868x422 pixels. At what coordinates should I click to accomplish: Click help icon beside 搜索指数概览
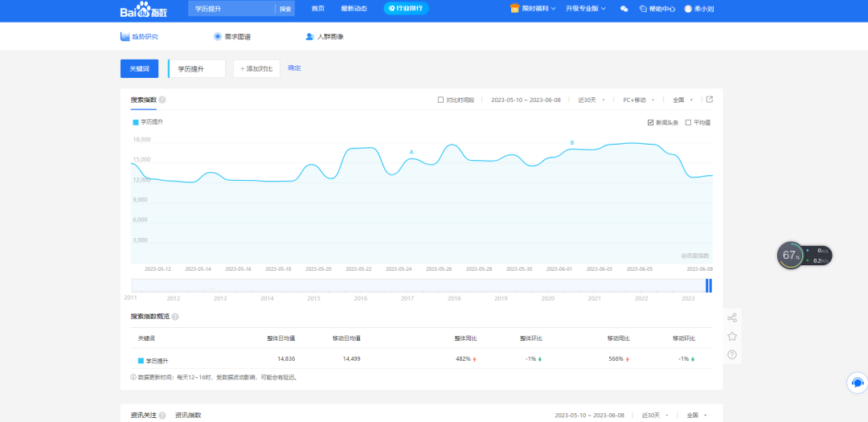pos(175,317)
